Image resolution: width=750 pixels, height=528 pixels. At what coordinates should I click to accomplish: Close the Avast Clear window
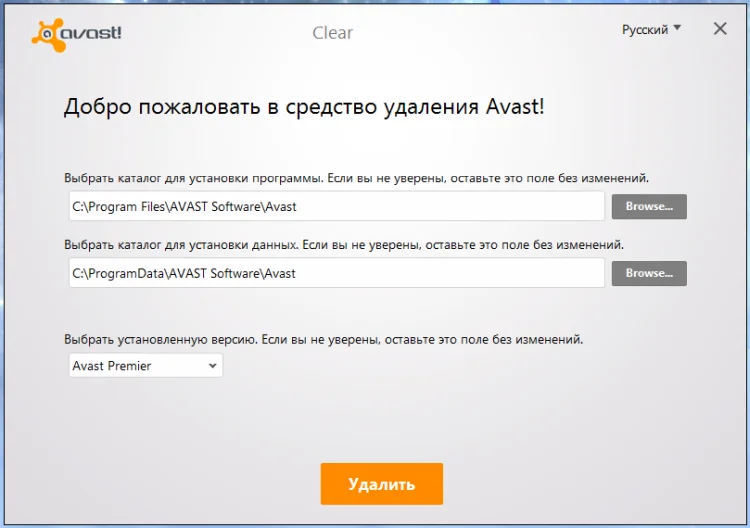pyautogui.click(x=720, y=29)
